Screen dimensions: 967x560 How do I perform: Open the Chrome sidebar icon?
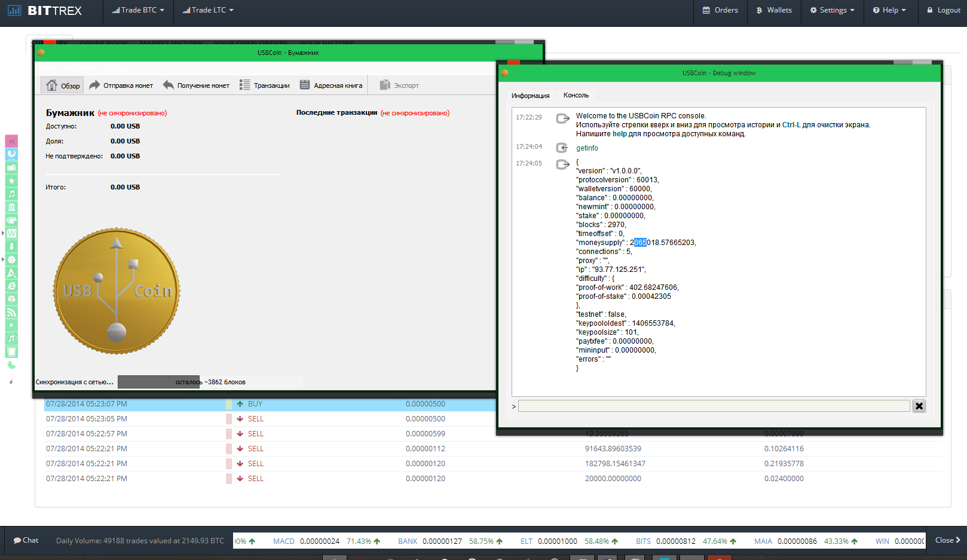11,259
